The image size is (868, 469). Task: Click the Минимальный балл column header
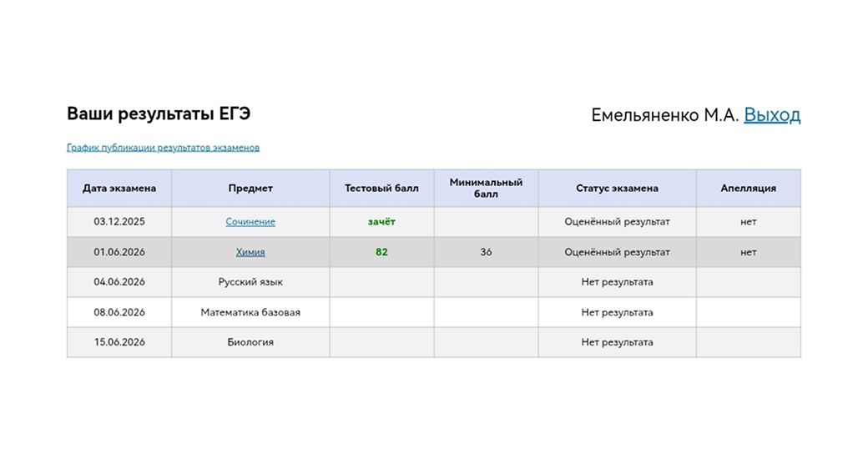point(486,189)
